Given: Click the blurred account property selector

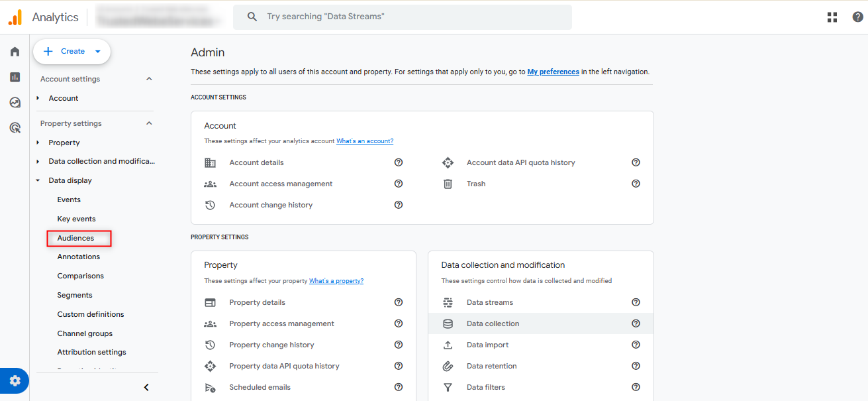Looking at the screenshot, I should 158,17.
